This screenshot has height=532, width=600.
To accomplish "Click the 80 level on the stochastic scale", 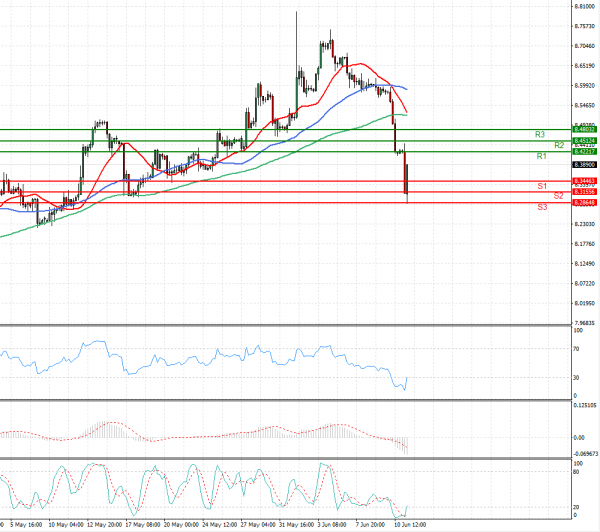I will (x=577, y=472).
